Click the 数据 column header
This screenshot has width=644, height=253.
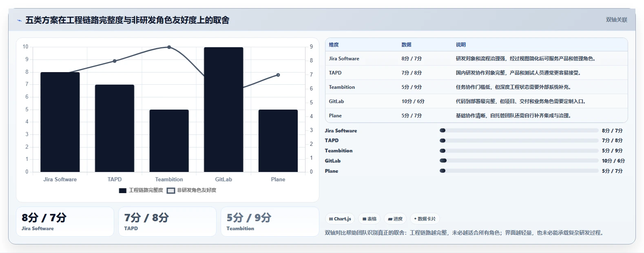(x=406, y=45)
